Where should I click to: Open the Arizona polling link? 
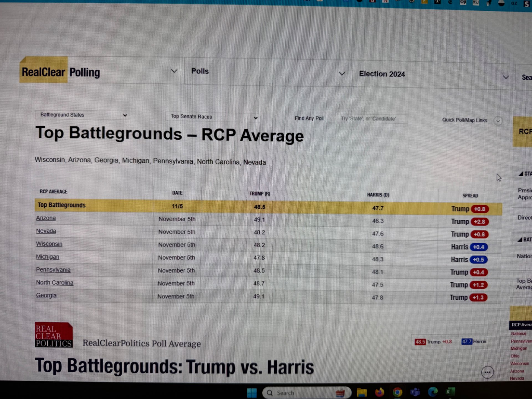coord(46,218)
